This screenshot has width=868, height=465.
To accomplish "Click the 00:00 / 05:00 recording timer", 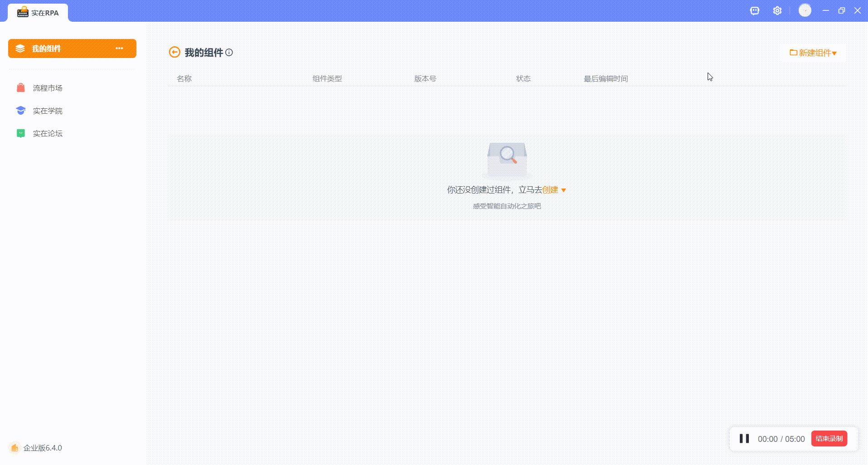I will pyautogui.click(x=781, y=439).
